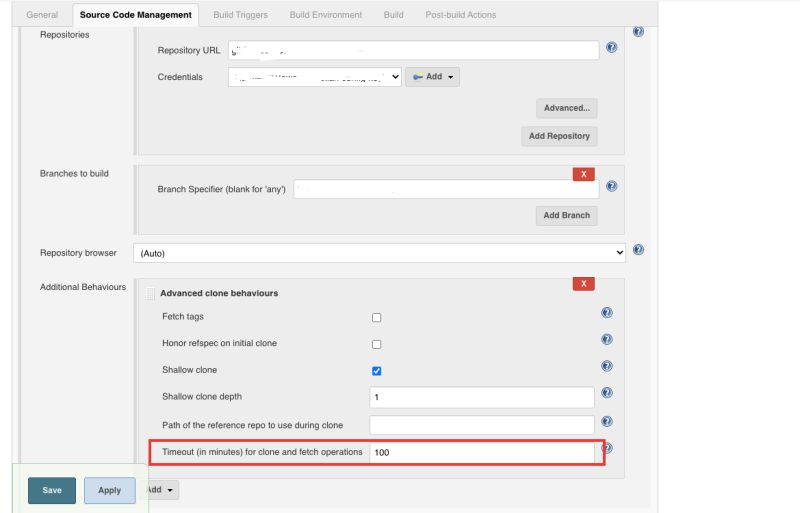Screen dimensions: 800x513
Task: Open the Post-build Actions tab
Action: pyautogui.click(x=461, y=15)
